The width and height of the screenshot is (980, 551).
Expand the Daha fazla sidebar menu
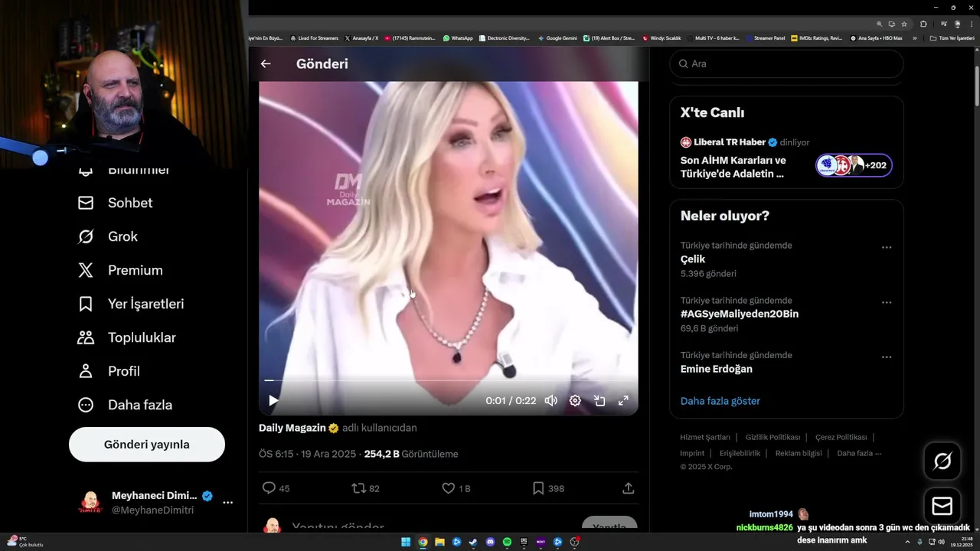pos(125,405)
